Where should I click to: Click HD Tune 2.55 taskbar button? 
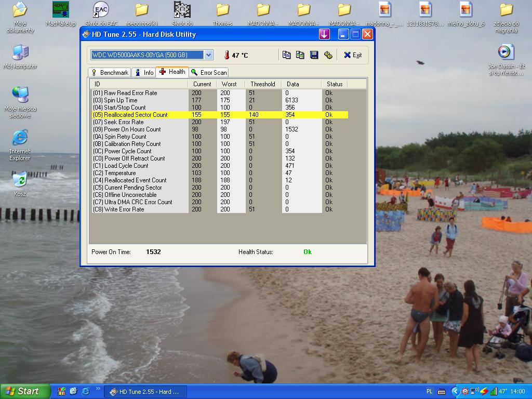tap(145, 392)
